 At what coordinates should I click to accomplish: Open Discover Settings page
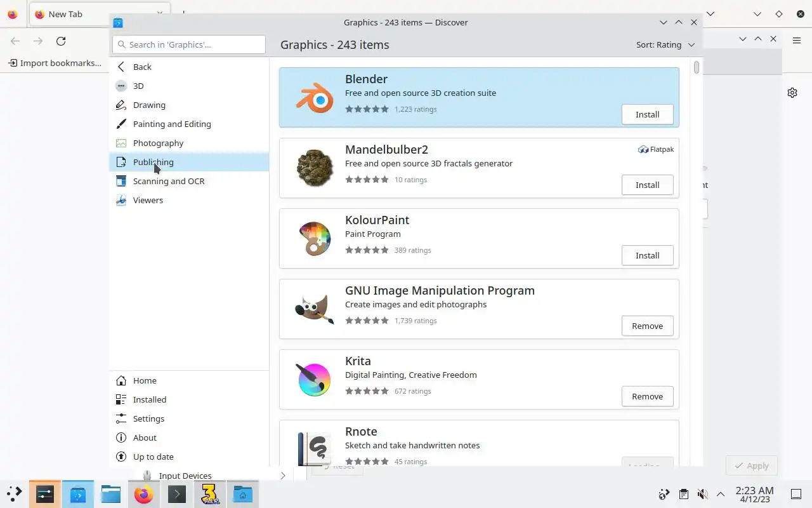pyautogui.click(x=189, y=418)
